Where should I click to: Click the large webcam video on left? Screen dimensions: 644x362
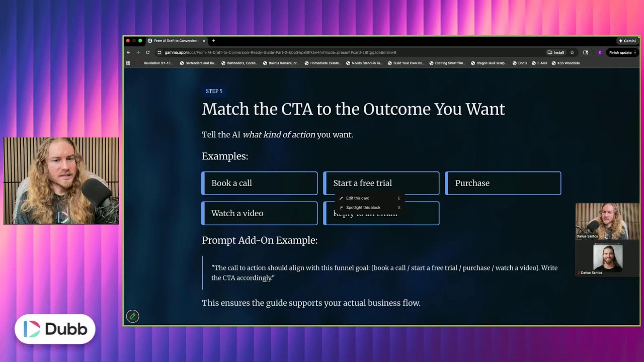click(61, 180)
